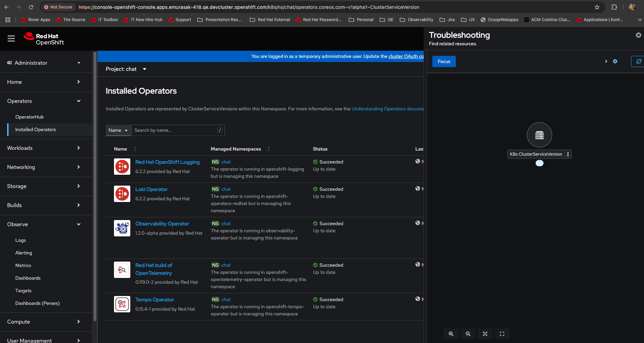
Task: Open Dashboards (Perses) under Observe
Action: pos(37,303)
